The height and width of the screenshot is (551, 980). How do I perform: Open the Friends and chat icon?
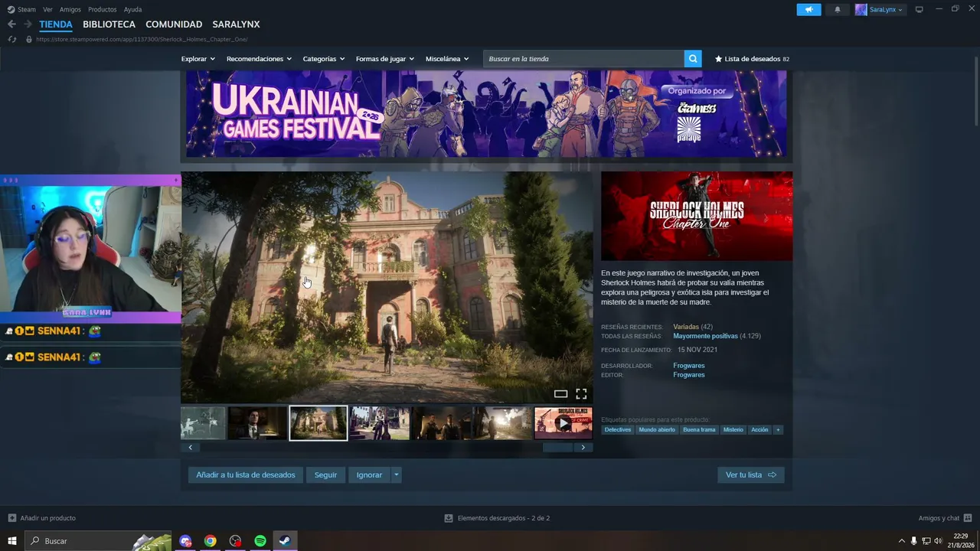(x=968, y=518)
